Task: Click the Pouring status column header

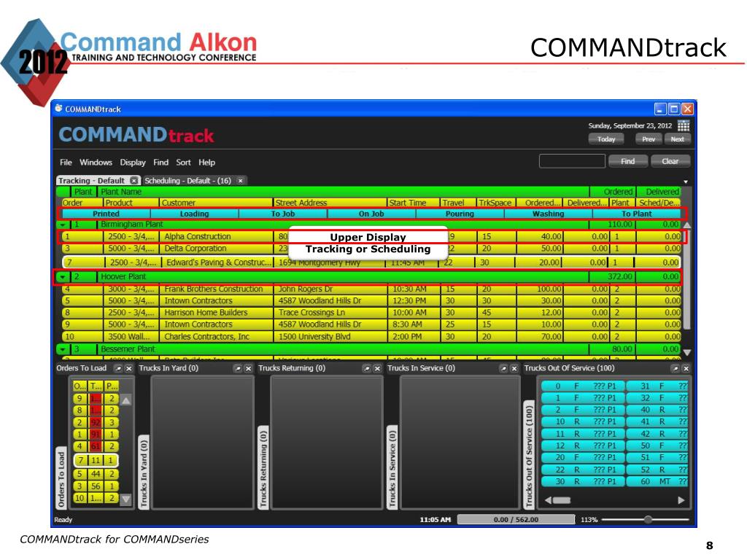Action: pyautogui.click(x=460, y=214)
